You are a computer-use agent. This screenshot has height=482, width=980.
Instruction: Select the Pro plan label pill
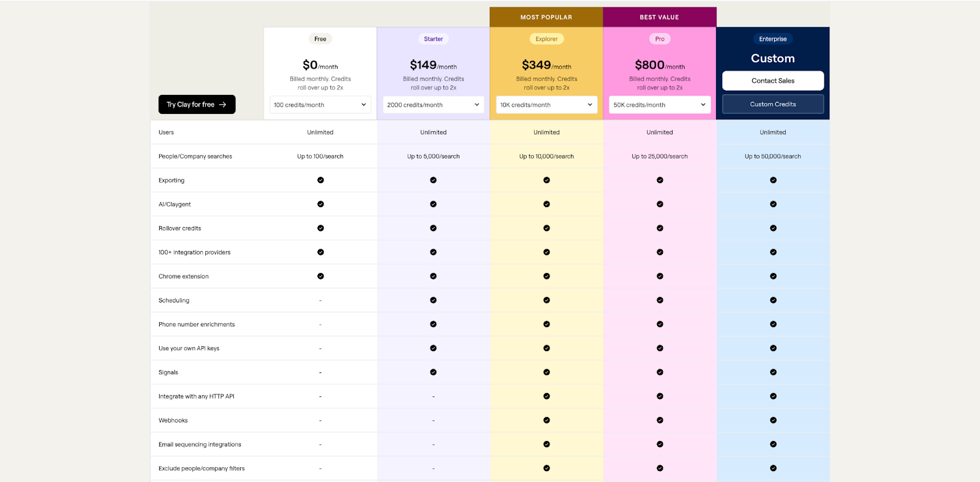[660, 39]
